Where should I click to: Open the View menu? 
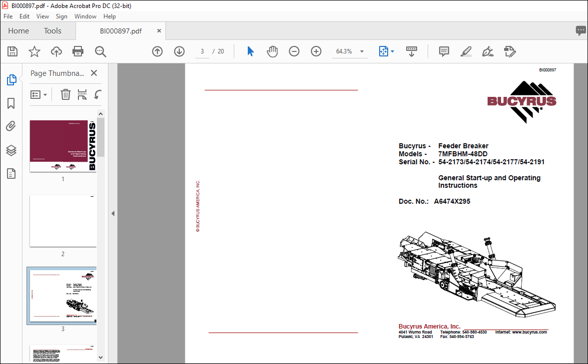tap(42, 16)
